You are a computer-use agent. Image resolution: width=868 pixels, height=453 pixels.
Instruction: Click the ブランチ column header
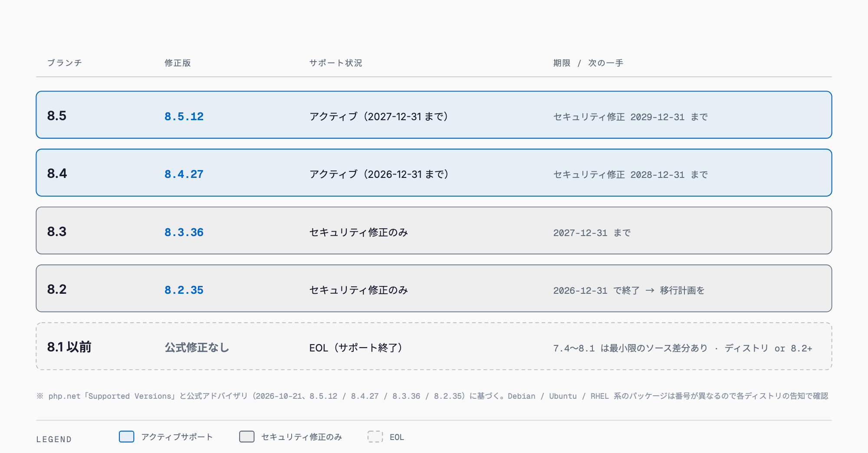(65, 63)
